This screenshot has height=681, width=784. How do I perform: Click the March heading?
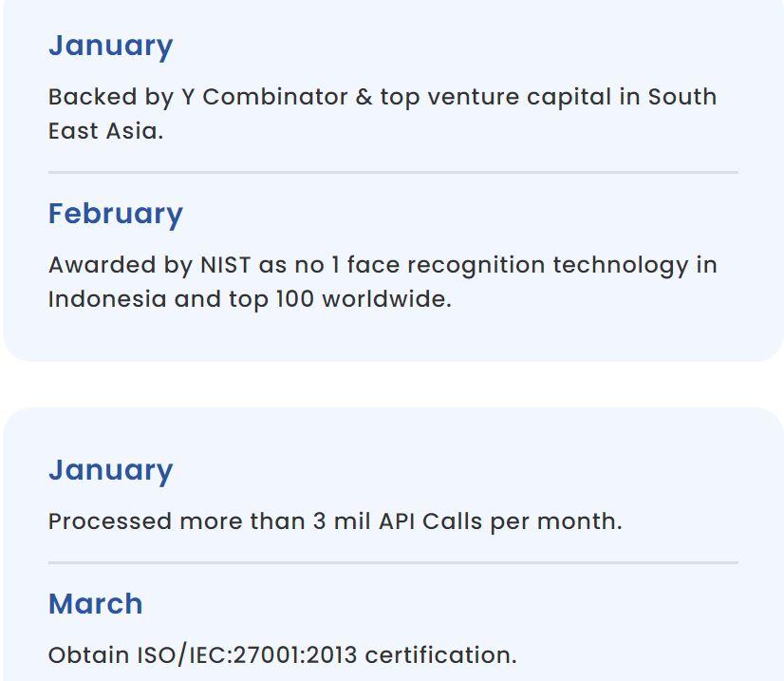pyautogui.click(x=96, y=603)
